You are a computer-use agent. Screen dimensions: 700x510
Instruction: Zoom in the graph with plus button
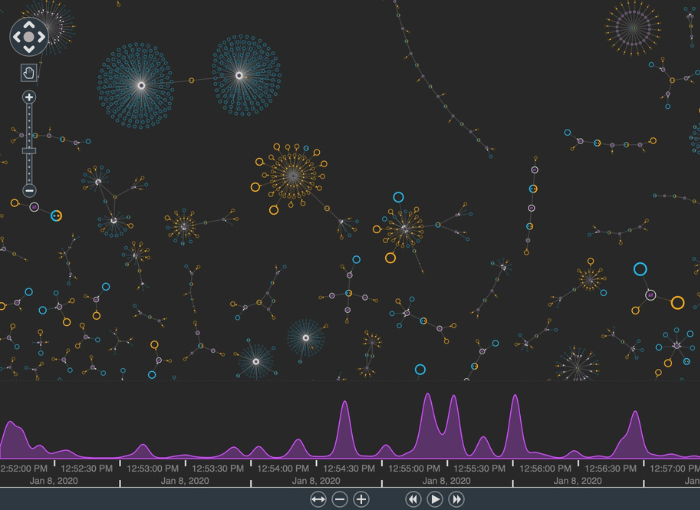[29, 98]
